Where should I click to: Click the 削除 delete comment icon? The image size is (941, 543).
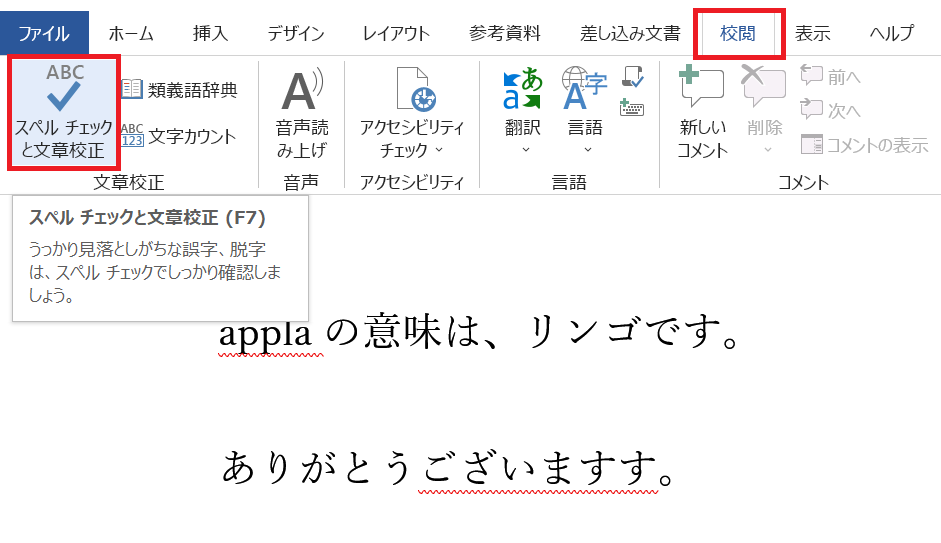click(763, 84)
